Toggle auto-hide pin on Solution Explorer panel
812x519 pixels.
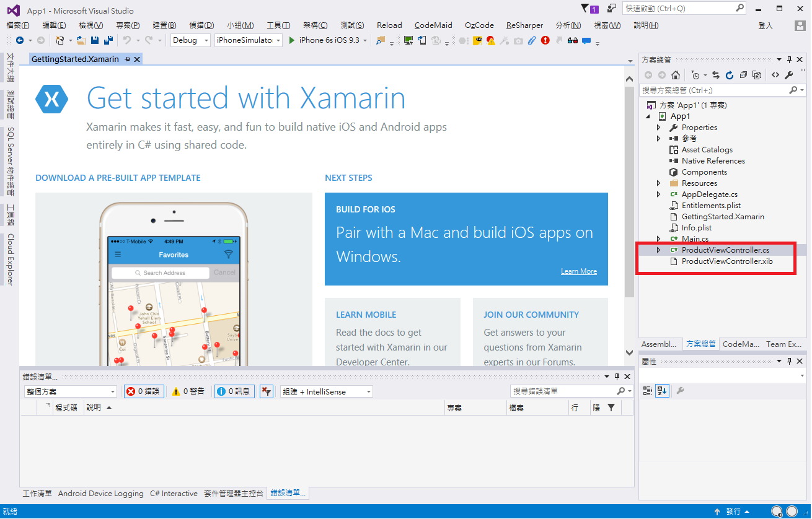tap(789, 59)
